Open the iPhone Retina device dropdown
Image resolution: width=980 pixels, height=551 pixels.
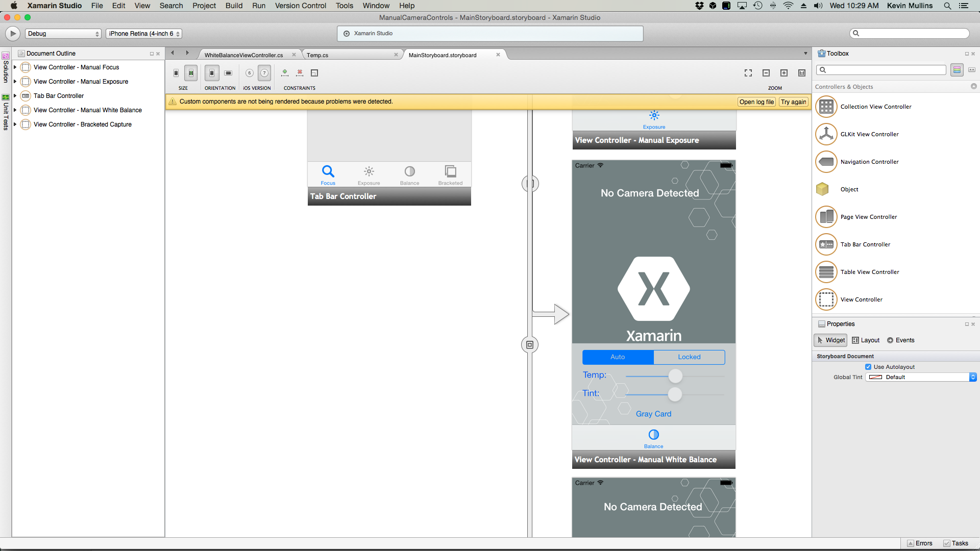pyautogui.click(x=143, y=33)
